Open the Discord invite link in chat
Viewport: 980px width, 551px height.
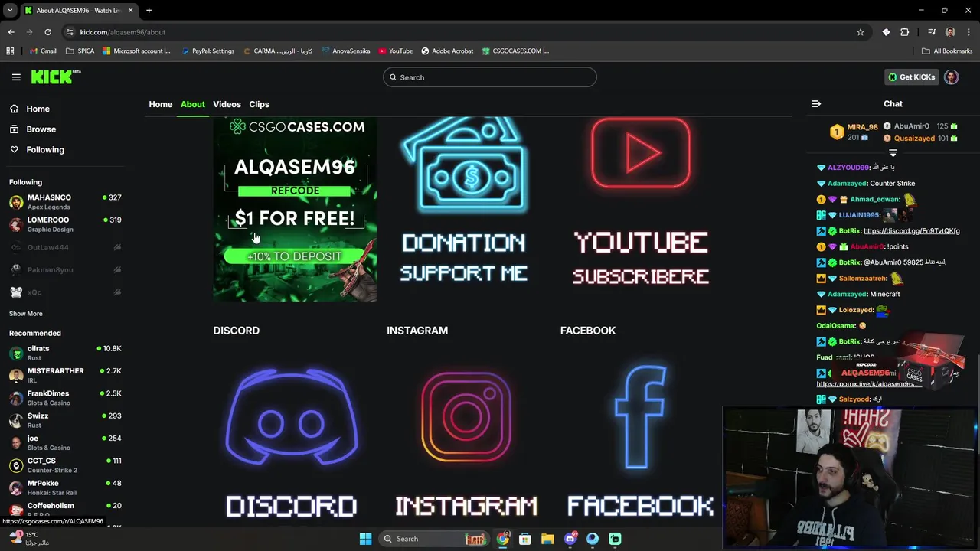(911, 231)
